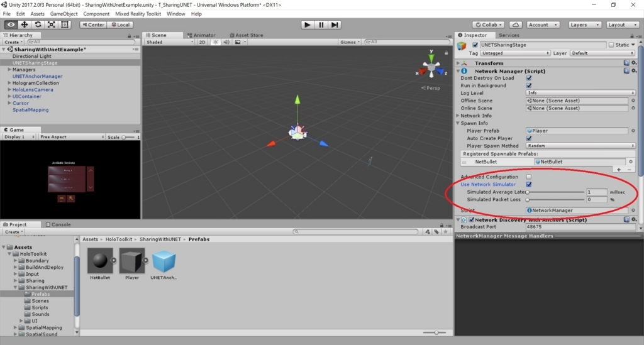Image resolution: width=644 pixels, height=345 pixels.
Task: Open the Layers dropdown in toolbar
Action: pos(584,25)
